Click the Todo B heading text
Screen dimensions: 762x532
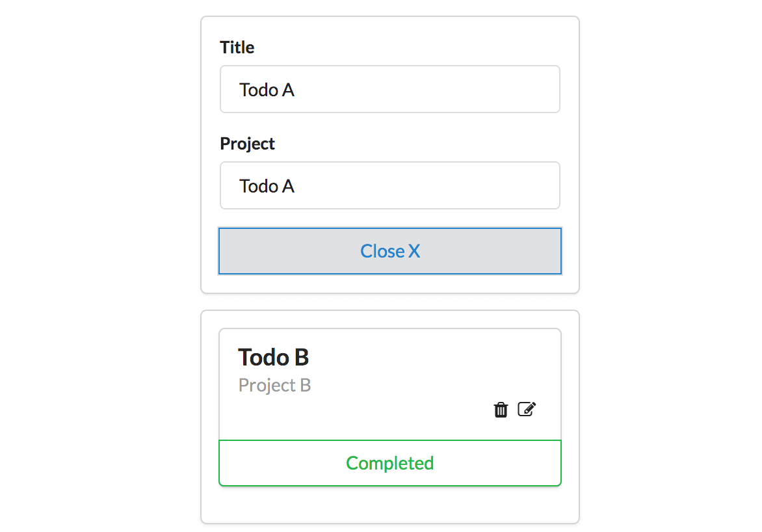(274, 358)
